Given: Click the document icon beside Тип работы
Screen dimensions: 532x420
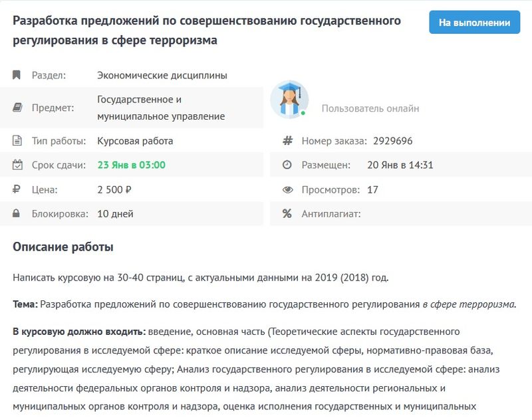Looking at the screenshot, I should [17, 141].
